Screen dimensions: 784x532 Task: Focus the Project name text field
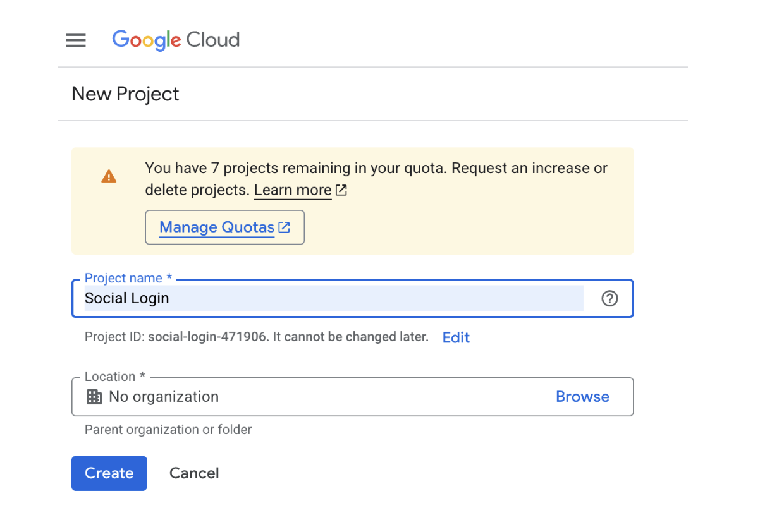coord(334,298)
